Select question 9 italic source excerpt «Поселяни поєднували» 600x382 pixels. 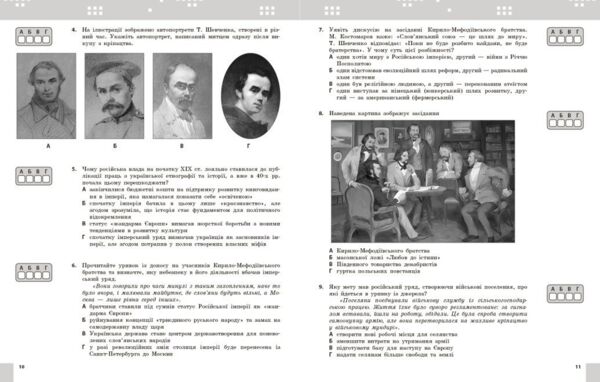click(x=428, y=314)
